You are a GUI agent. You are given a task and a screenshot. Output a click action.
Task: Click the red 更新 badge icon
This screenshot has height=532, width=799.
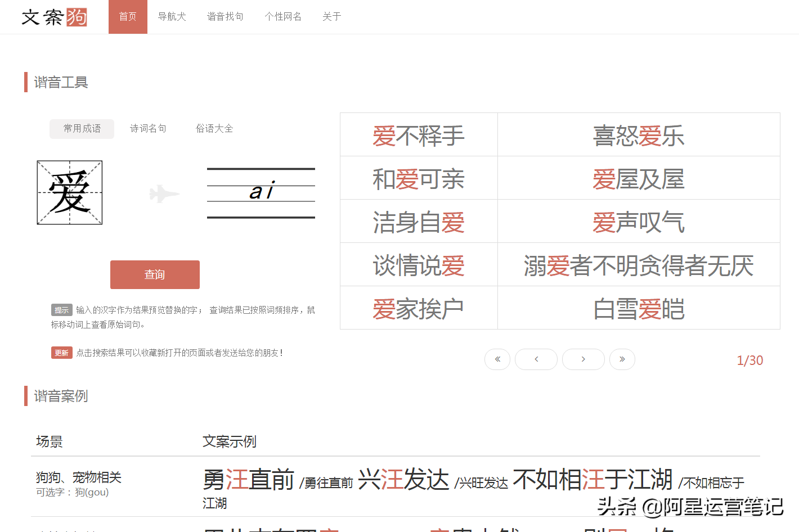click(61, 353)
